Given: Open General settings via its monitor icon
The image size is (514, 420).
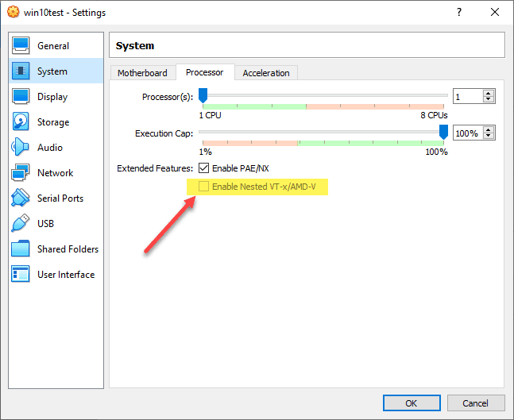Looking at the screenshot, I should coord(21,45).
